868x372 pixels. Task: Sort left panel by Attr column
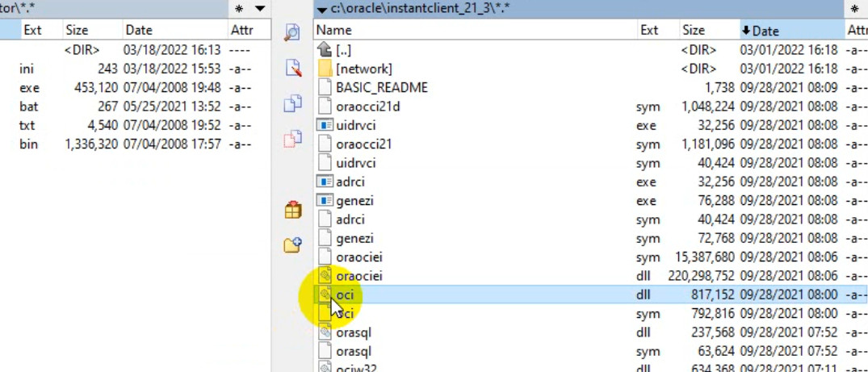coord(249,30)
